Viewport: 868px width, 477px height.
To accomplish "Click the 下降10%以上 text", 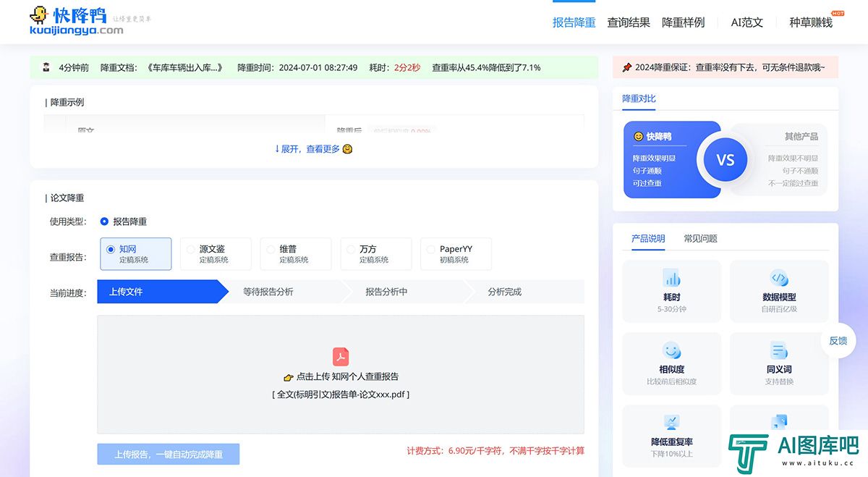I will pyautogui.click(x=672, y=454).
